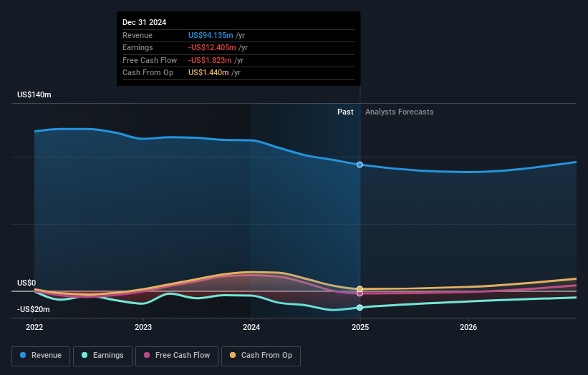Screen dimensions: 588x375
Task: Toggle the Earnings legend button
Action: click(x=102, y=356)
